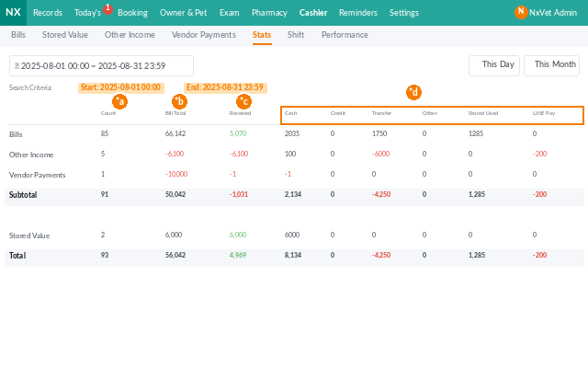Click the End: 2025-08-31 23:59 criteria tag
Image resolution: width=588 pixels, height=368 pixels.
[225, 87]
